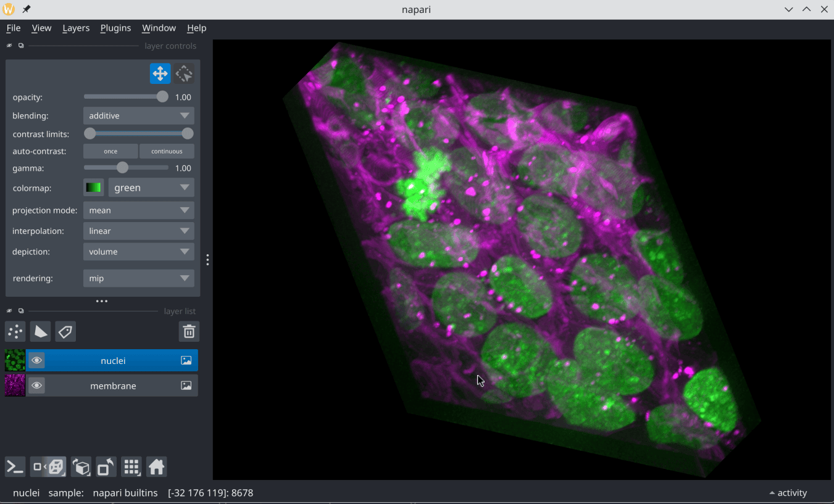Transpose dimensions using the square-arrow icon
The image size is (834, 504).
coord(105,466)
